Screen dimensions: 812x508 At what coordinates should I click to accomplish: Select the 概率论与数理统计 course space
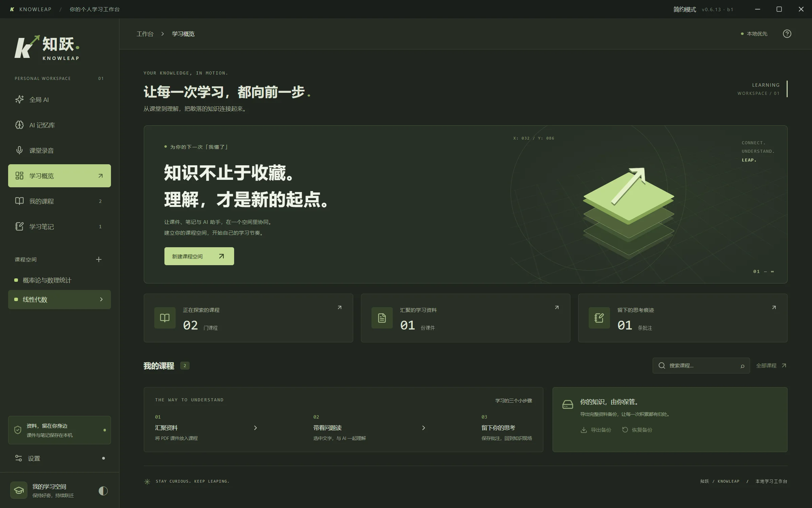60,280
